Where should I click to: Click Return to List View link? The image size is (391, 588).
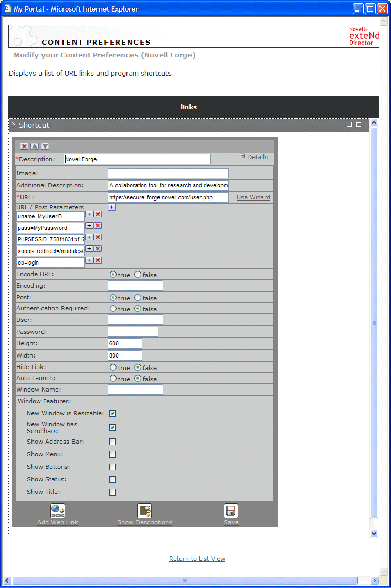pos(197,559)
